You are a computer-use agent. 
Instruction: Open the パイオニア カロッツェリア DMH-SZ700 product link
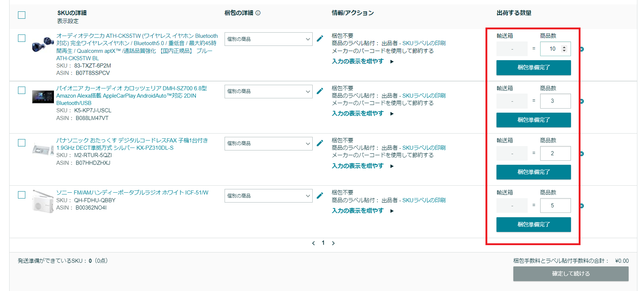coord(131,96)
